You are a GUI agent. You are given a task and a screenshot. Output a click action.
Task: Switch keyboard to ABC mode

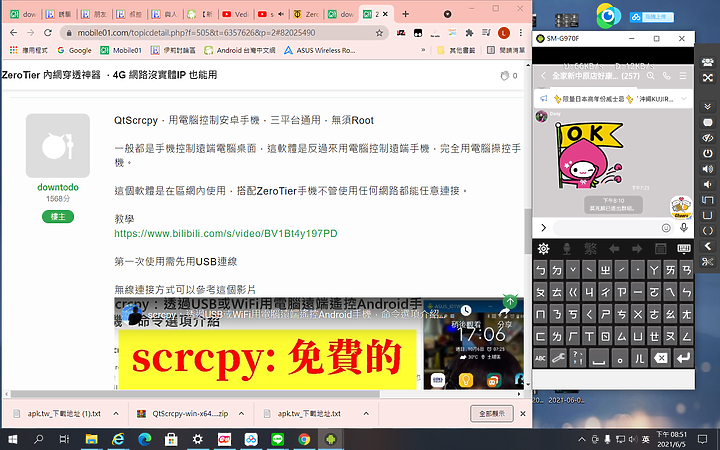tap(540, 358)
